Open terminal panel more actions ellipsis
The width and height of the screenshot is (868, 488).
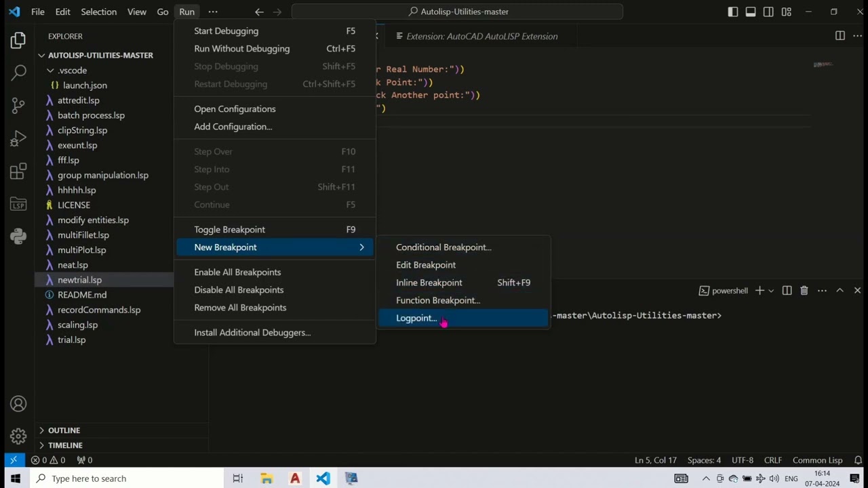pos(822,291)
